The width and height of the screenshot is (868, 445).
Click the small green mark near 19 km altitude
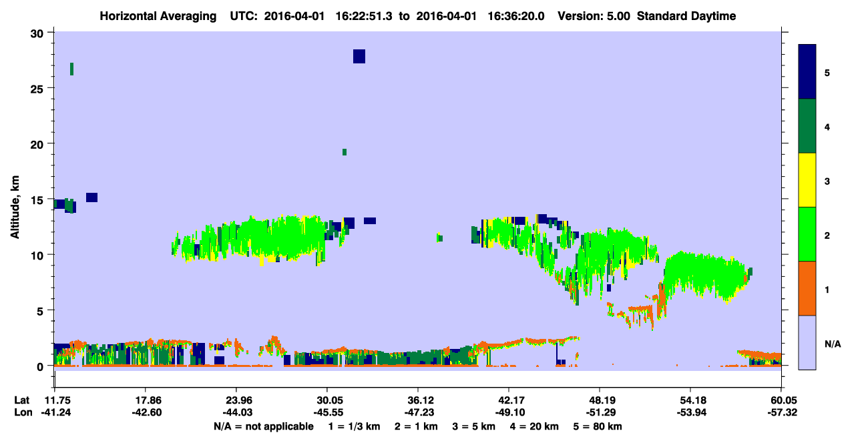coord(345,152)
